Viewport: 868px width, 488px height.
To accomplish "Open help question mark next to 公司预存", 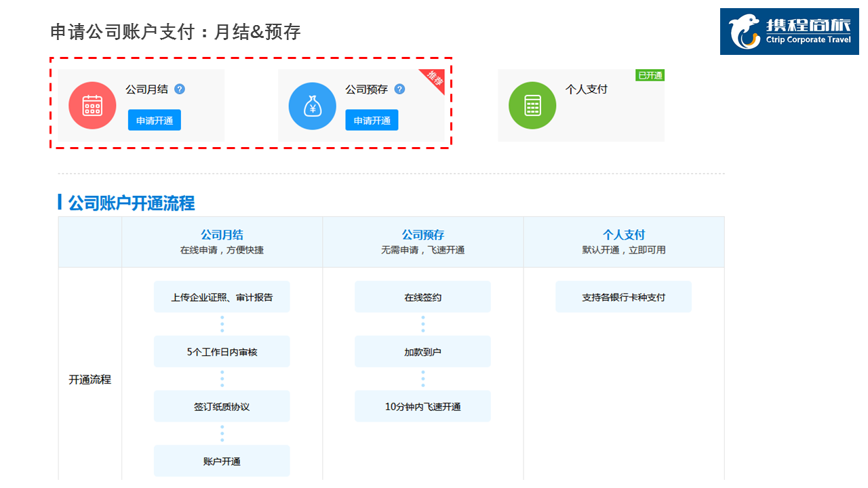I will [x=399, y=89].
